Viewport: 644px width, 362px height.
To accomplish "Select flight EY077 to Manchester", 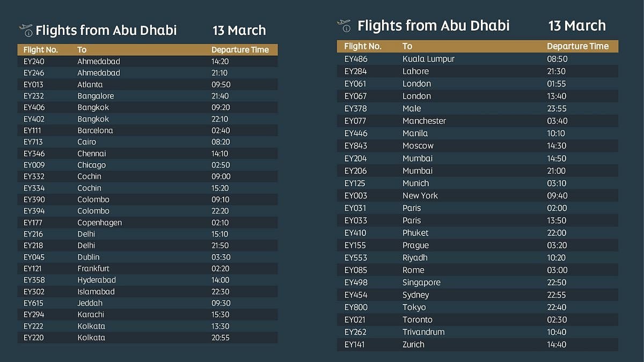I will click(x=478, y=121).
